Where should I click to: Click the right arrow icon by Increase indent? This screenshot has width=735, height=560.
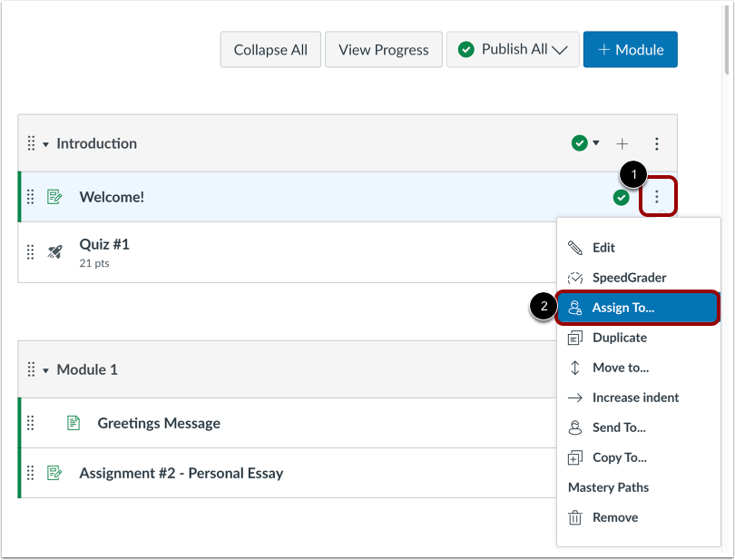tap(575, 398)
